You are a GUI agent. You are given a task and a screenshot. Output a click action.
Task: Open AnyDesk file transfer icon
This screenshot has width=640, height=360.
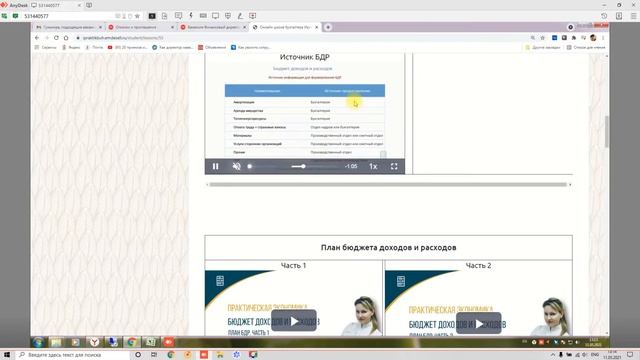tap(164, 16)
